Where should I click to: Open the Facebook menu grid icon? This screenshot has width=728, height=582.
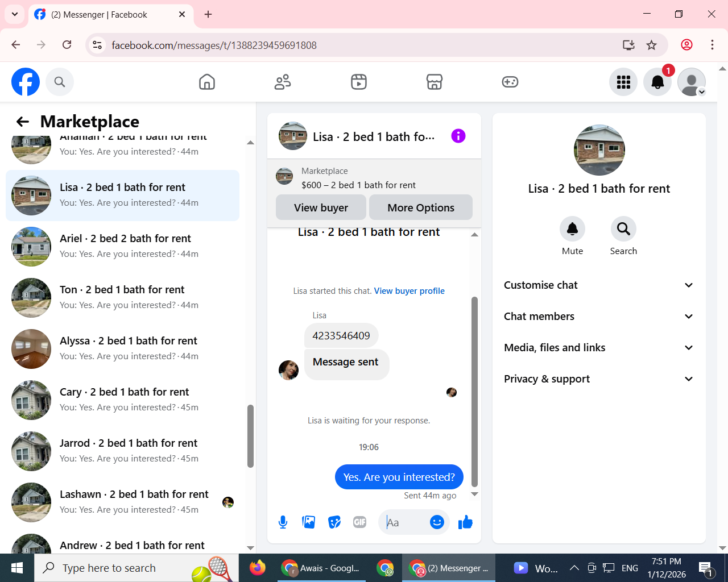pos(623,82)
